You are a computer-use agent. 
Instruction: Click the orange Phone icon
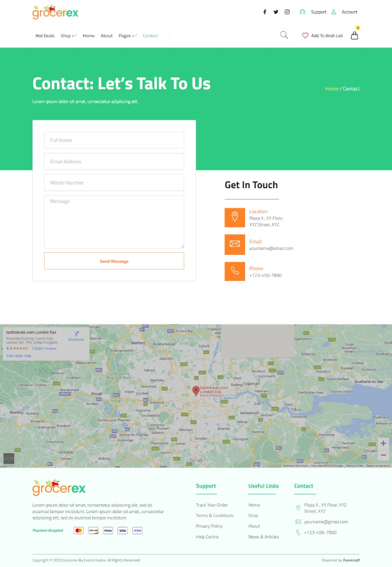pyautogui.click(x=235, y=271)
